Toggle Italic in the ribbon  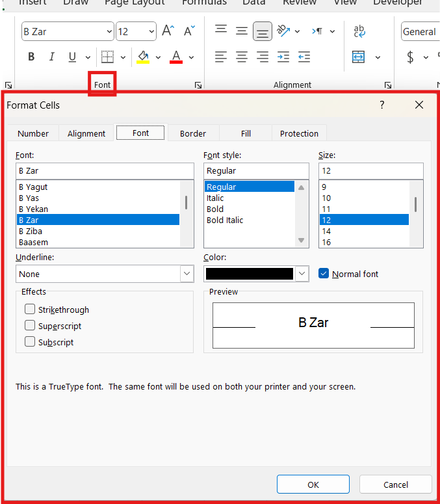(x=51, y=57)
